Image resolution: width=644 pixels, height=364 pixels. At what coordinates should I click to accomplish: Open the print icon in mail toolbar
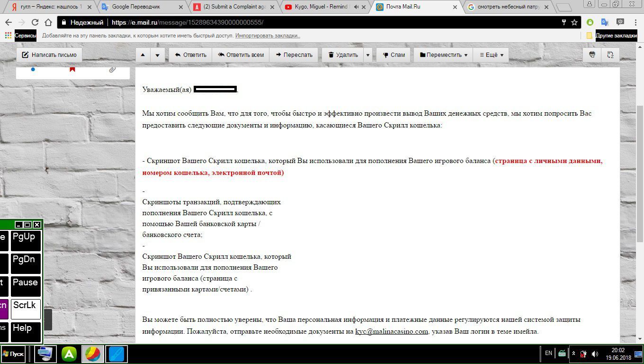[592, 55]
